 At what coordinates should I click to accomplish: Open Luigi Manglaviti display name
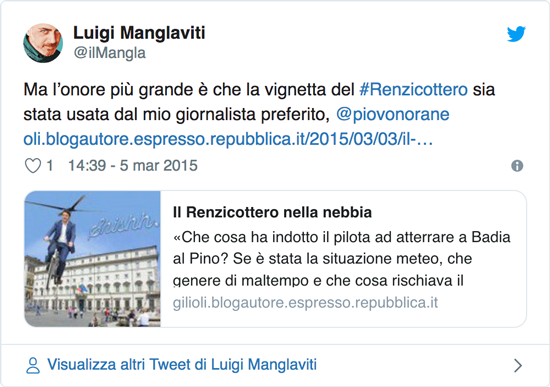tap(139, 33)
